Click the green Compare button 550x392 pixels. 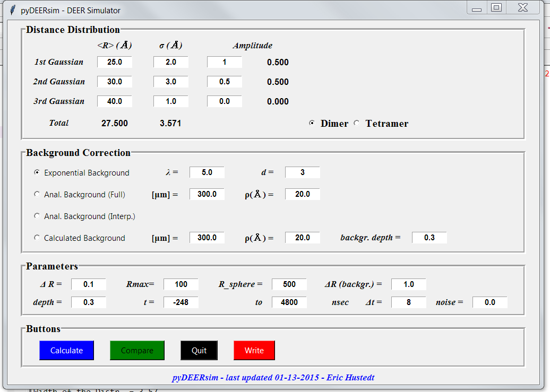pyautogui.click(x=137, y=350)
